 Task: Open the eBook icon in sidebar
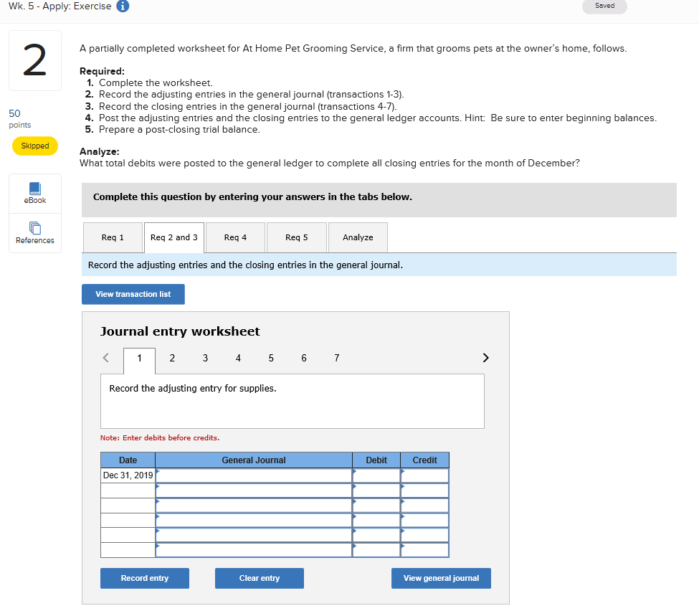tap(35, 189)
